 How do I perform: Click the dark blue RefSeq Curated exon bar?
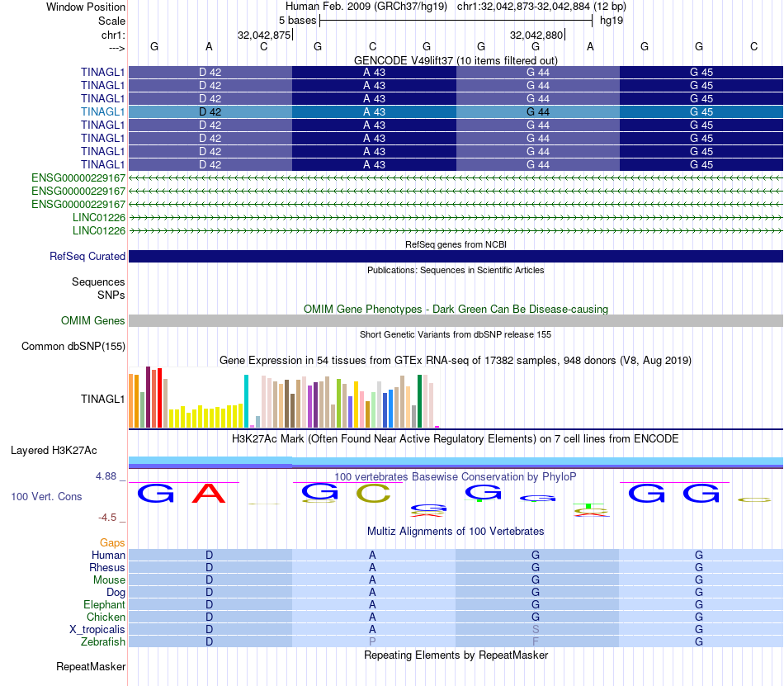[456, 256]
